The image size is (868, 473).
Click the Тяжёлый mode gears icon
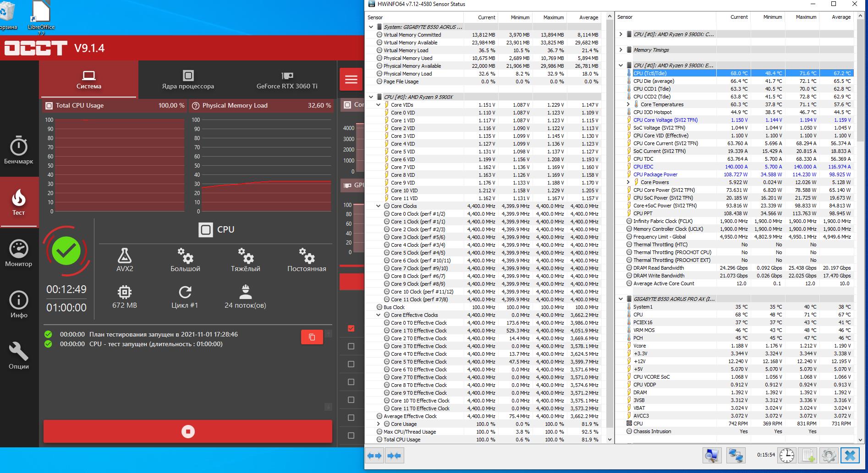click(x=246, y=256)
